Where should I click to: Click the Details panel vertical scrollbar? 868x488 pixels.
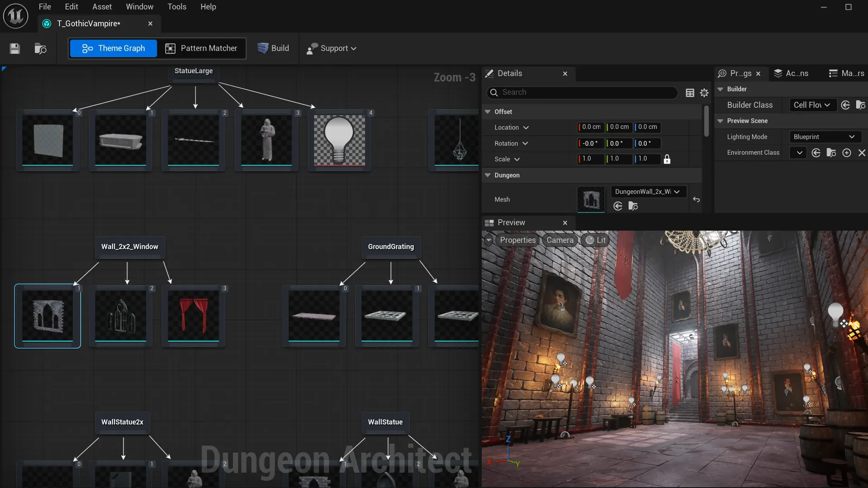(x=706, y=120)
